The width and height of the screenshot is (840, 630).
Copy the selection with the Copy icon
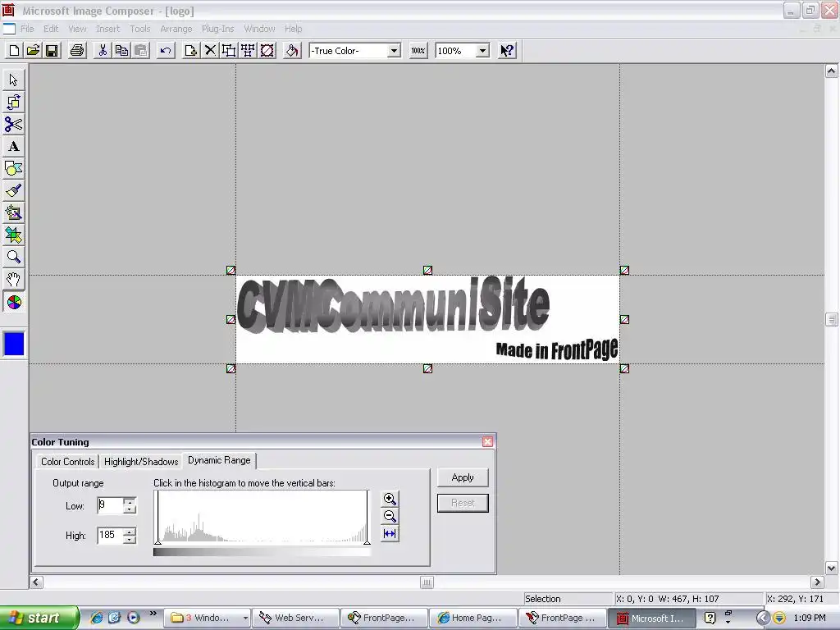click(121, 51)
